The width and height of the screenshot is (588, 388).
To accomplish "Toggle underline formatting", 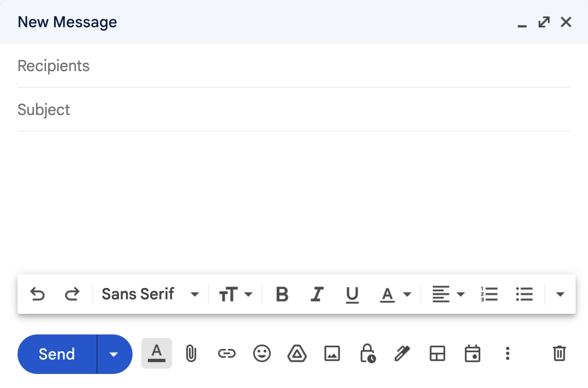I will pyautogui.click(x=352, y=294).
